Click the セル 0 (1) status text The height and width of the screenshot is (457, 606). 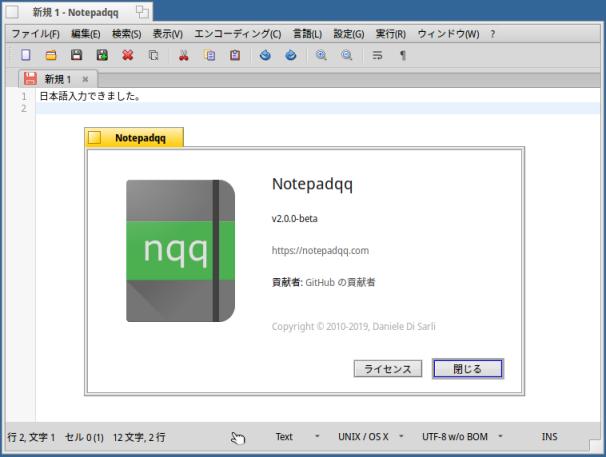point(84,437)
